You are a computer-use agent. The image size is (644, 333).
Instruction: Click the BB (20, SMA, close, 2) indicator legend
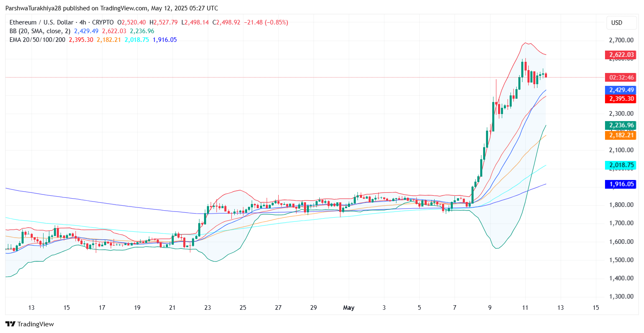point(40,31)
